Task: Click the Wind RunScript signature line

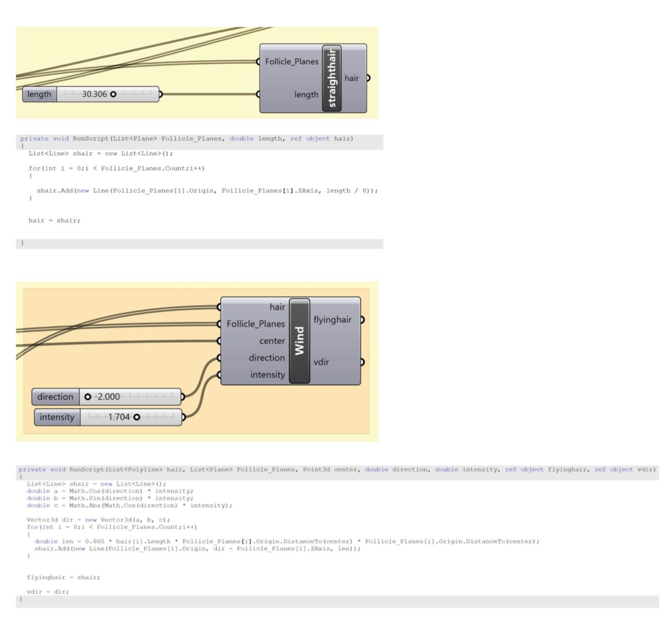Action: tap(337, 469)
